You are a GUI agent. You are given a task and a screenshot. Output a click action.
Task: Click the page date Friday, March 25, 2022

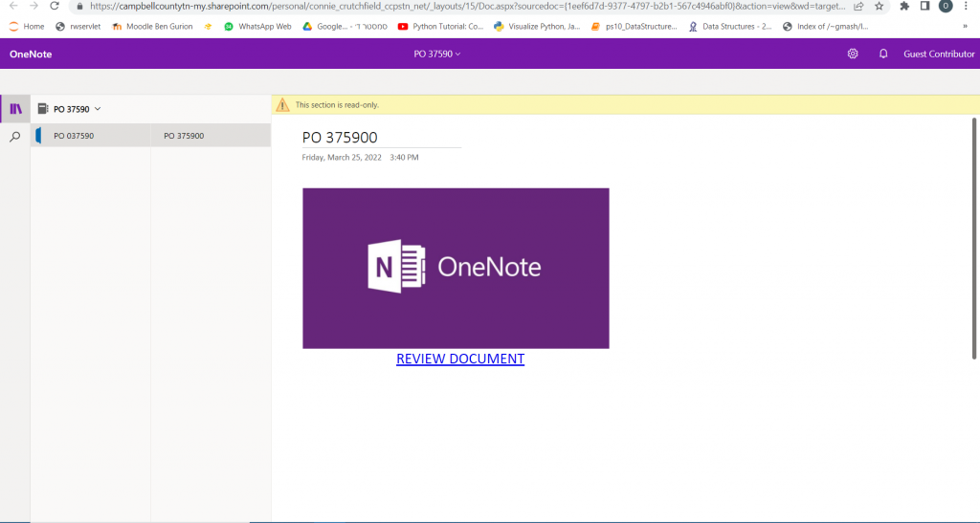342,157
